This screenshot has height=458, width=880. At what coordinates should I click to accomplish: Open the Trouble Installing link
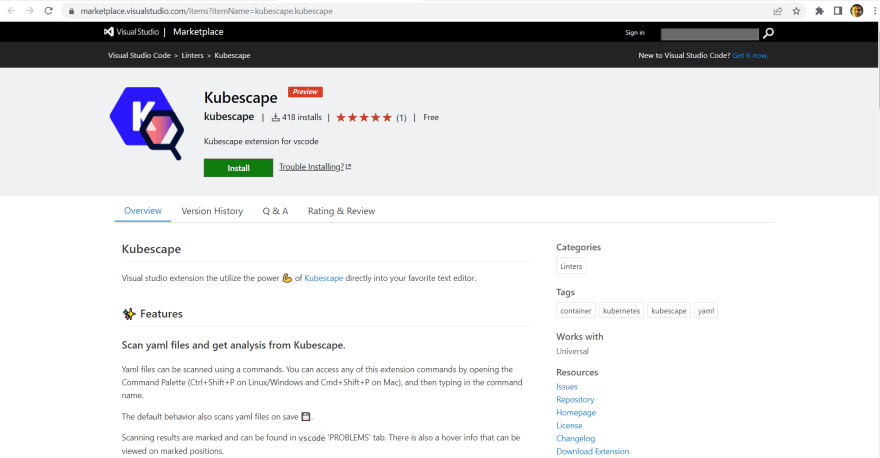315,167
